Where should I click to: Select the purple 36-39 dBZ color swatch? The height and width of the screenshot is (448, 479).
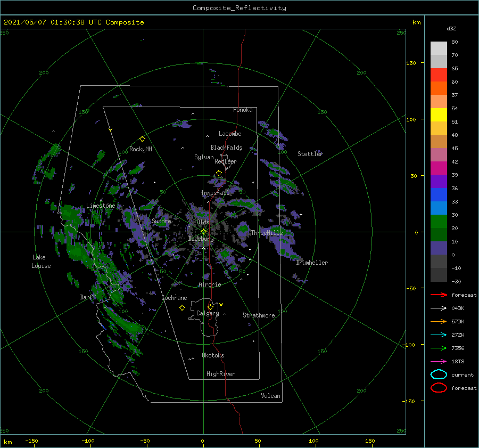coord(439,182)
